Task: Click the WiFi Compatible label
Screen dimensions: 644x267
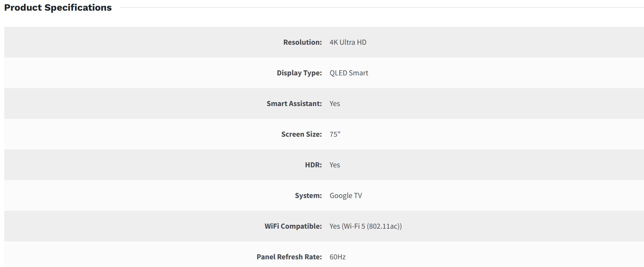Action: coord(293,226)
